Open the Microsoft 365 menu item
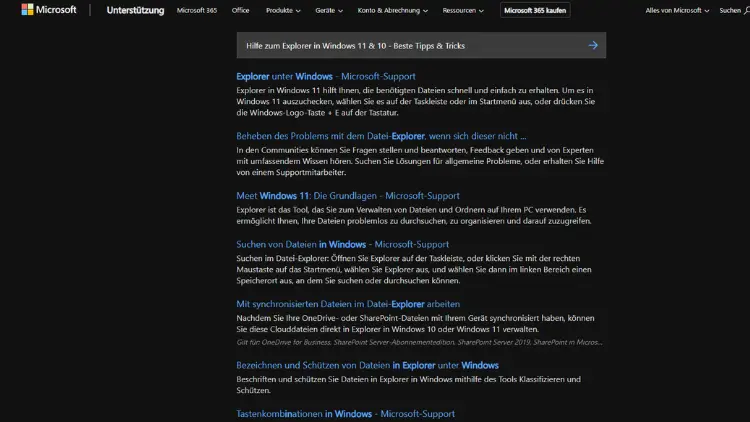750x422 pixels. [x=197, y=10]
